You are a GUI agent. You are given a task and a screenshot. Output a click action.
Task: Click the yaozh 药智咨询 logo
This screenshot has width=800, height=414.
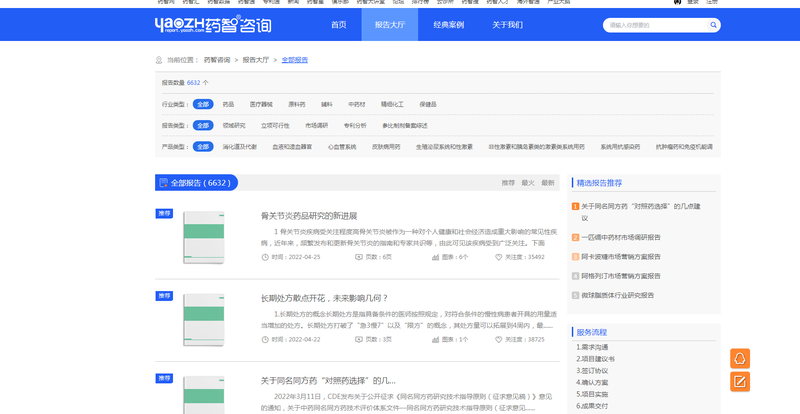(x=213, y=25)
